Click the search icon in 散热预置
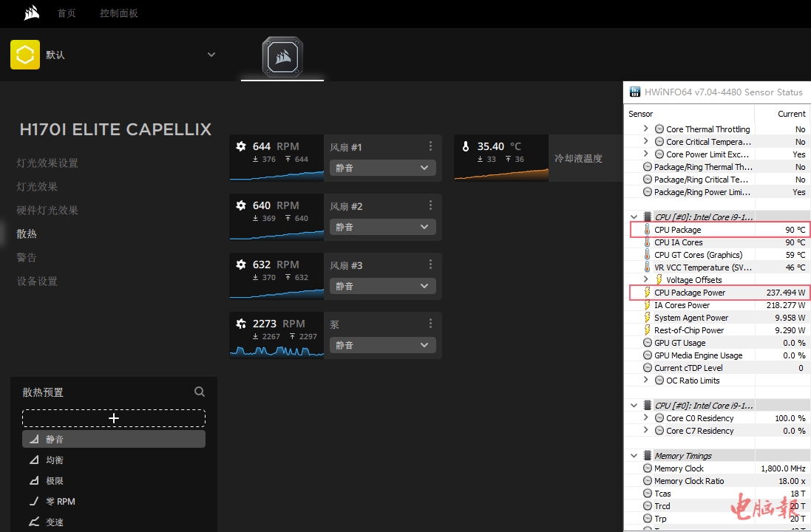 coord(200,392)
